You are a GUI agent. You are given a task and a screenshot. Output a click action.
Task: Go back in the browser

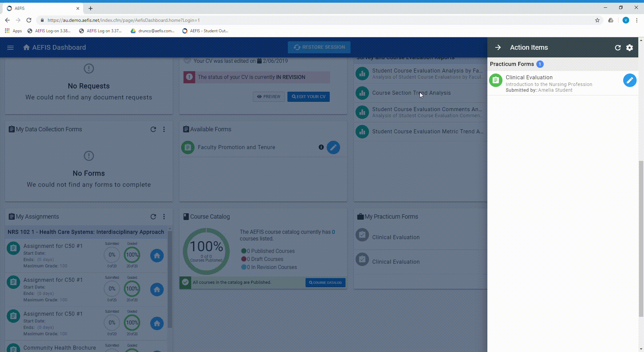click(x=7, y=20)
